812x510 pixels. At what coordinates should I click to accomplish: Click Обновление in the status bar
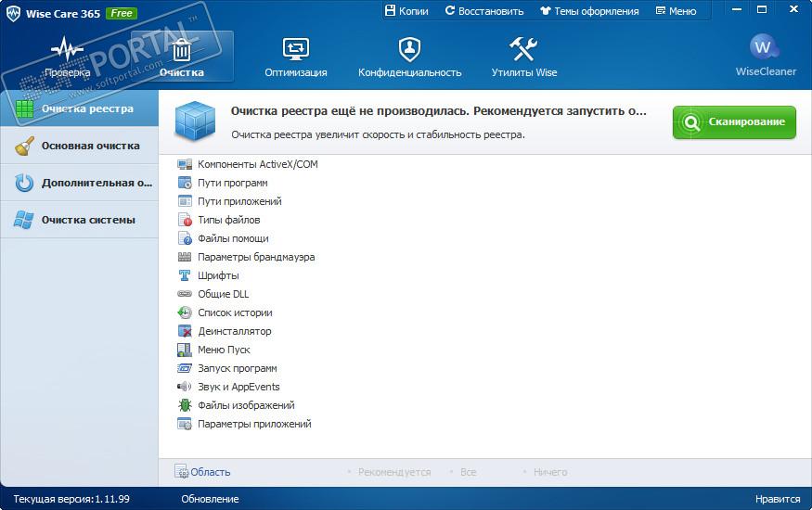[x=210, y=499]
